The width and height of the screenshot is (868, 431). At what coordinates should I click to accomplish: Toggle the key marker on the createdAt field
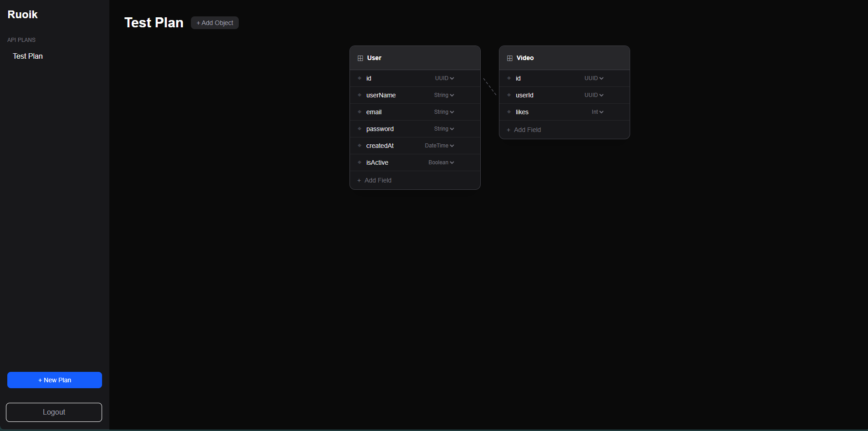(x=360, y=146)
